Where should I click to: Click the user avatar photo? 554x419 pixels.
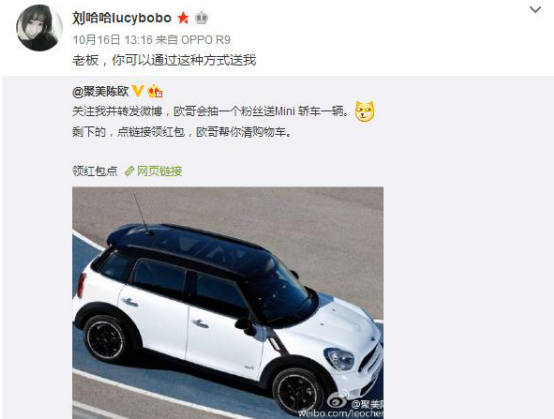coord(39,28)
